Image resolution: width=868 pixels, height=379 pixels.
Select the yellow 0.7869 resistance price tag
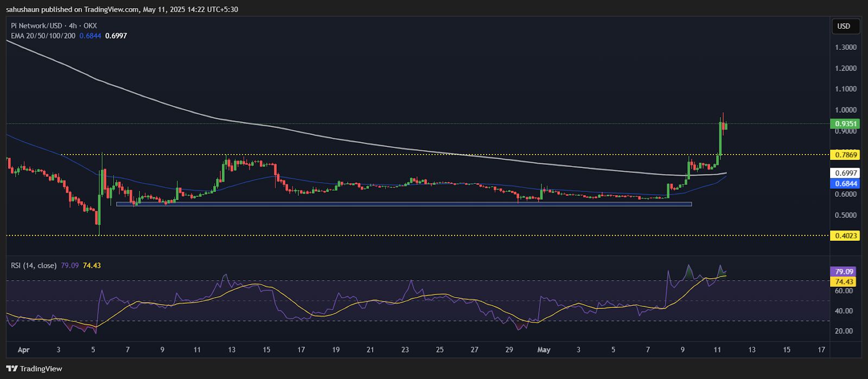(x=845, y=155)
